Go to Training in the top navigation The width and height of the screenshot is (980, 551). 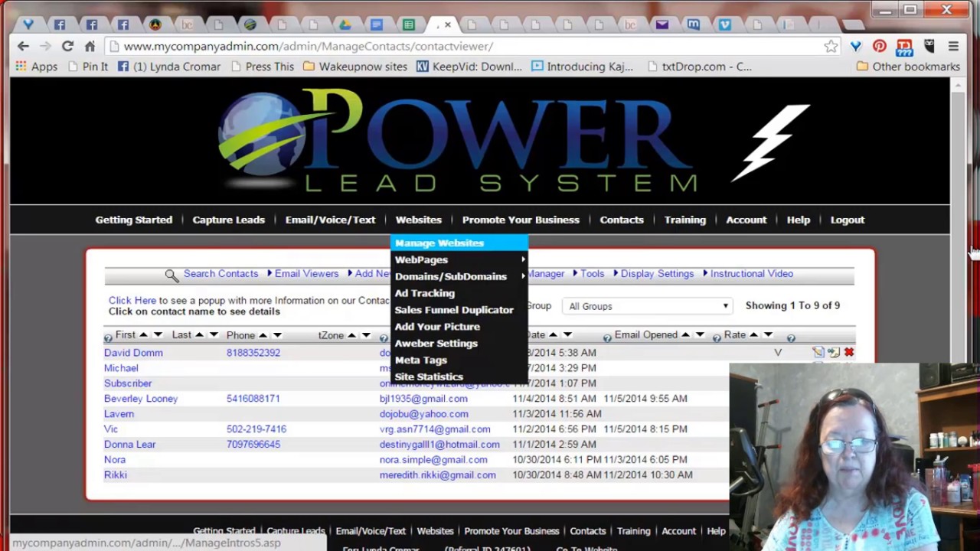pos(684,220)
